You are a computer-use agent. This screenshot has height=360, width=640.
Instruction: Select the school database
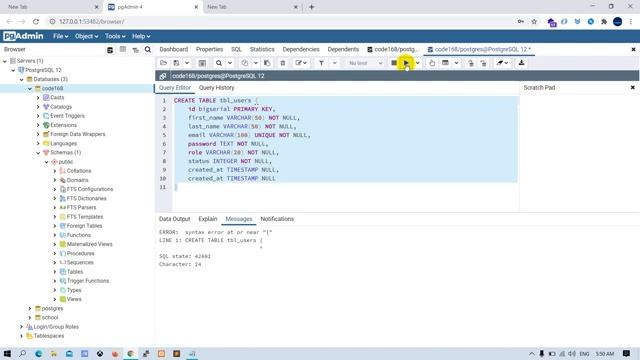50,318
